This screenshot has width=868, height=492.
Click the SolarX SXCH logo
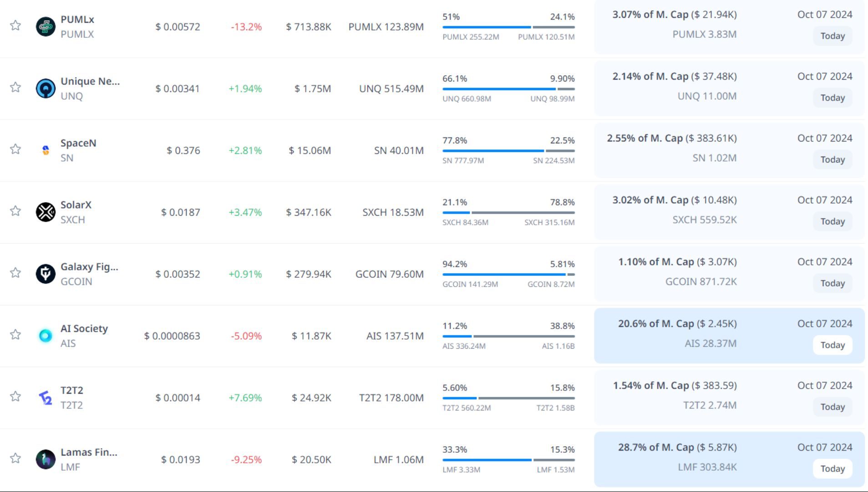(46, 212)
